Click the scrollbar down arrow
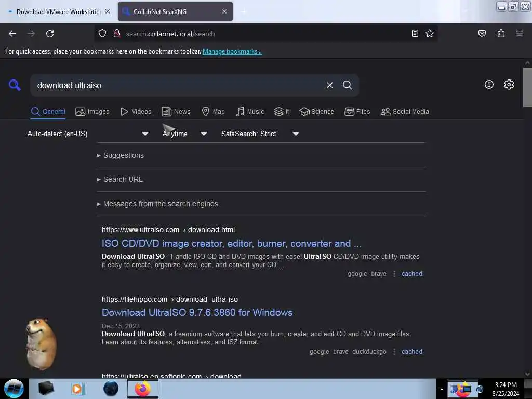Image resolution: width=532 pixels, height=399 pixels. (527, 374)
